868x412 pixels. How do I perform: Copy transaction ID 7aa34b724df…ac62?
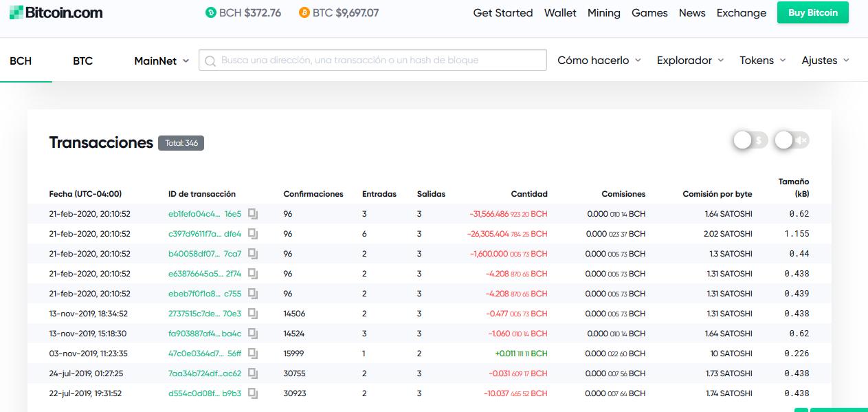[253, 373]
